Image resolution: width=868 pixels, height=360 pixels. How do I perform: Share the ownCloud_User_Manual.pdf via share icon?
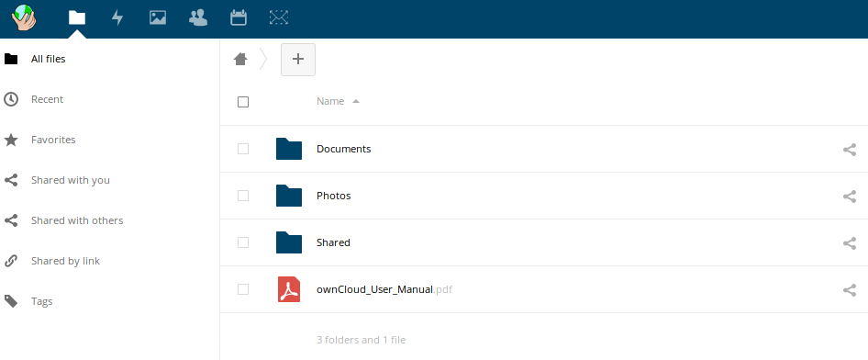(849, 289)
